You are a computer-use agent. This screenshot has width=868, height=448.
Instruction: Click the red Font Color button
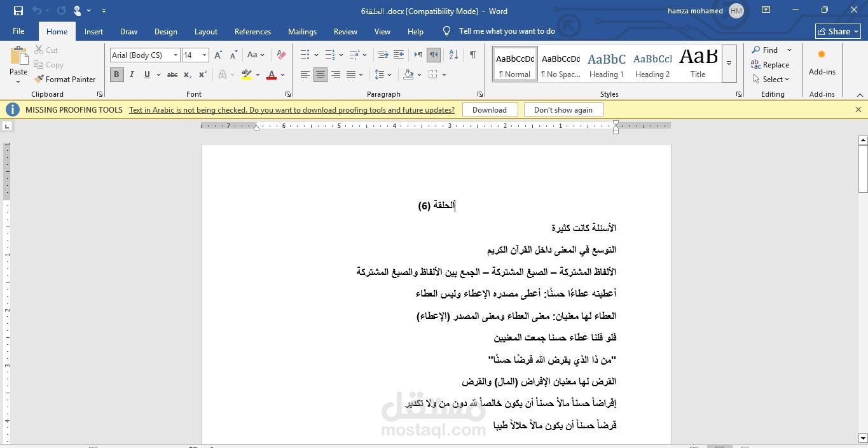click(x=272, y=75)
